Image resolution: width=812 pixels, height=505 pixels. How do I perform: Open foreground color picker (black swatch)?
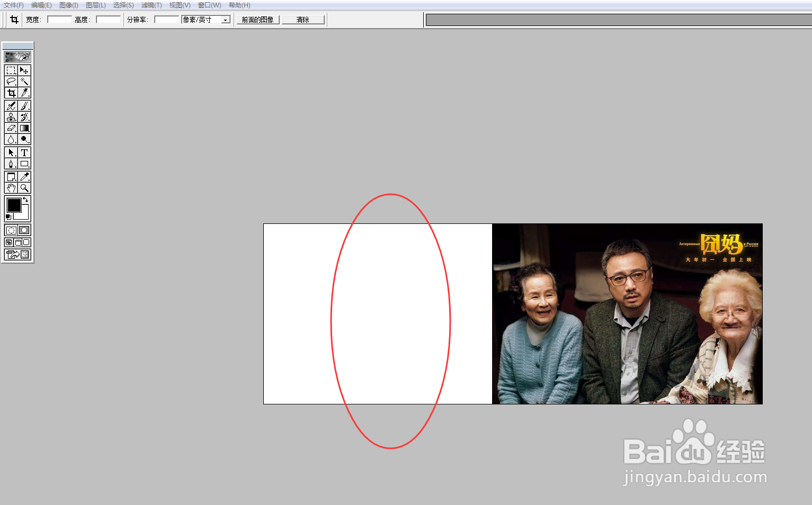[x=13, y=205]
